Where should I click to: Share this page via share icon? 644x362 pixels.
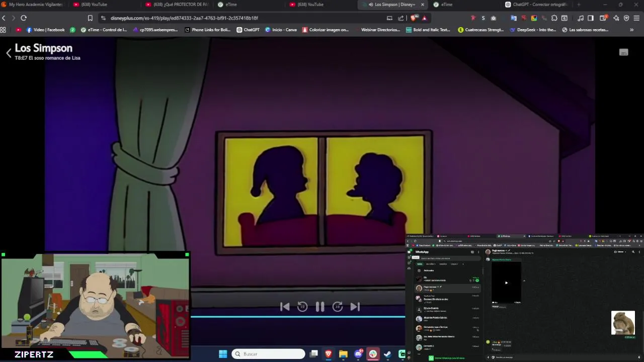401,18
